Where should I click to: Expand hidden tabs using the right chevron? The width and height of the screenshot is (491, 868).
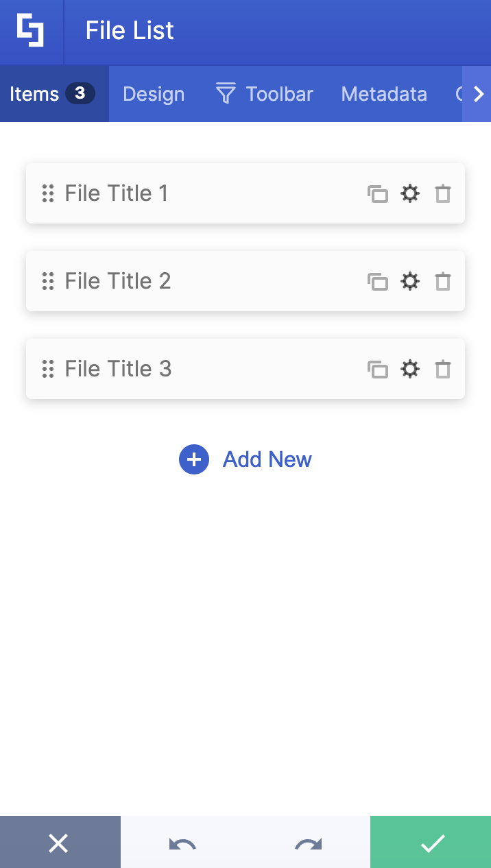(x=478, y=94)
